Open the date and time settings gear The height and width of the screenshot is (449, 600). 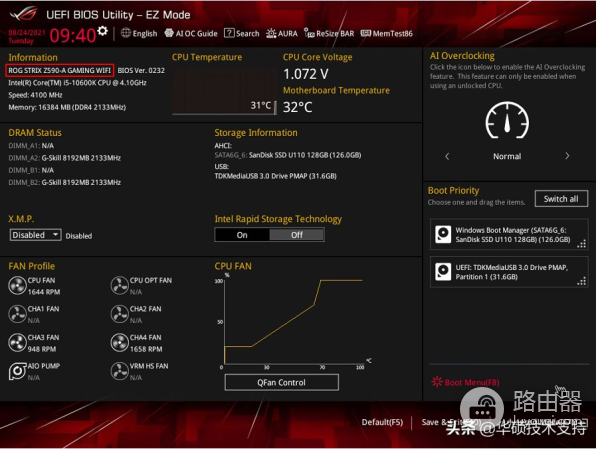click(102, 32)
